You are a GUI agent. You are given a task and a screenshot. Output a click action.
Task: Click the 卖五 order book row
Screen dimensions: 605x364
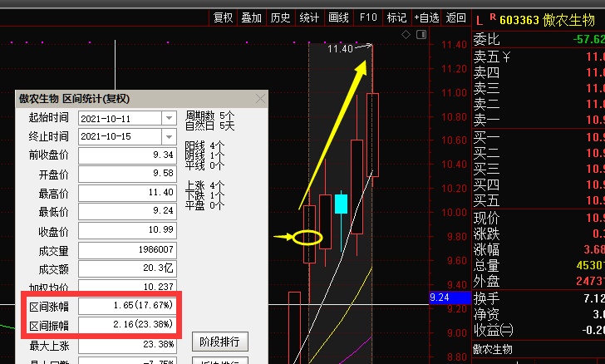539,57
